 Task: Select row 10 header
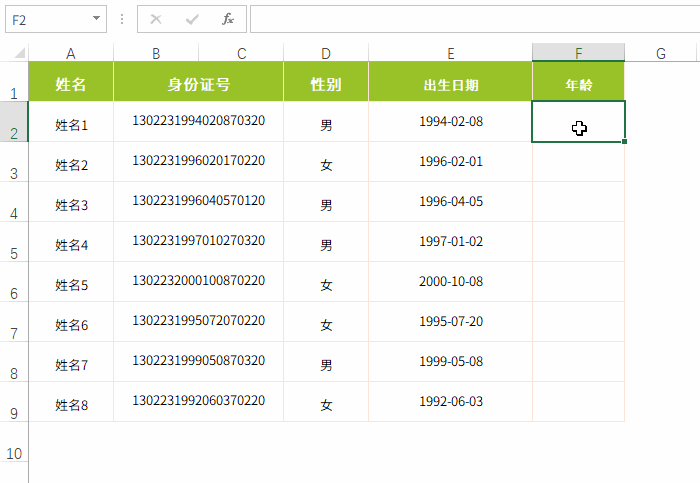point(14,453)
